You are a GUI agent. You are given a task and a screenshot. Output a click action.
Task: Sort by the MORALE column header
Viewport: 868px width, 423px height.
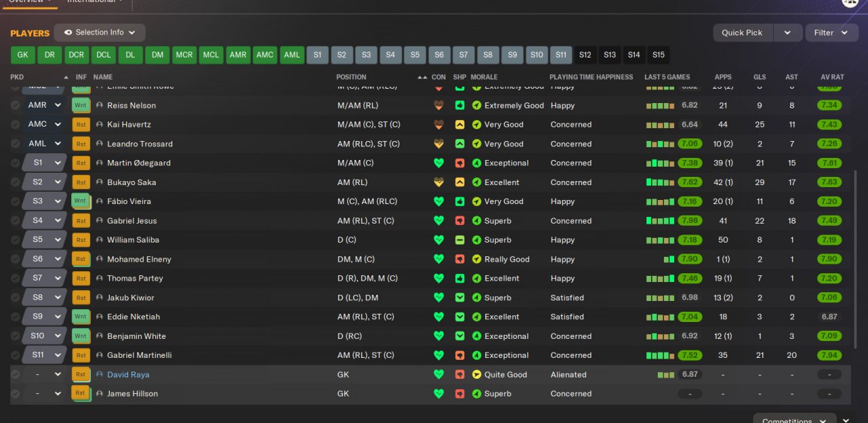(484, 77)
